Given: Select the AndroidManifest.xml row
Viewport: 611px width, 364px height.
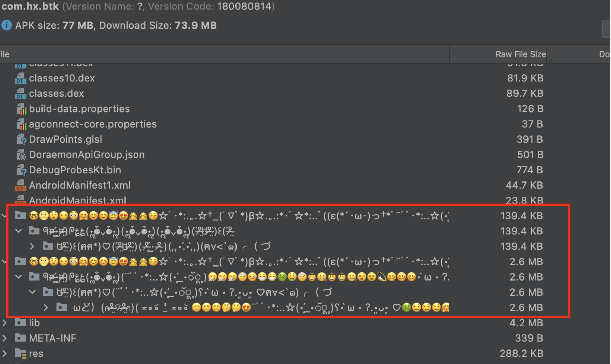Looking at the screenshot, I should tap(77, 200).
